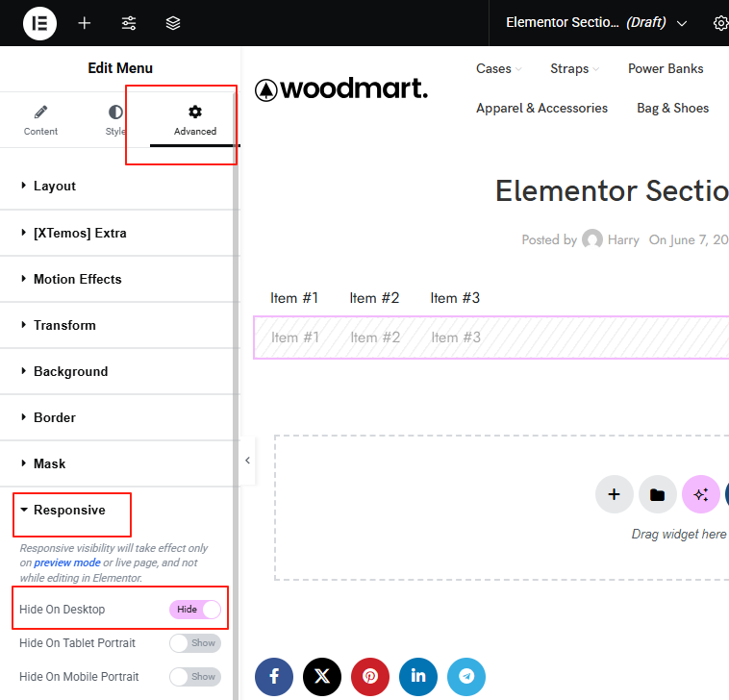
Task: Switch to the Style tab
Action: coord(115,120)
